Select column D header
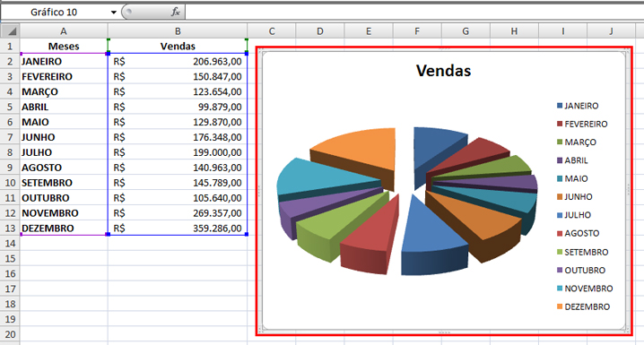 (320, 31)
